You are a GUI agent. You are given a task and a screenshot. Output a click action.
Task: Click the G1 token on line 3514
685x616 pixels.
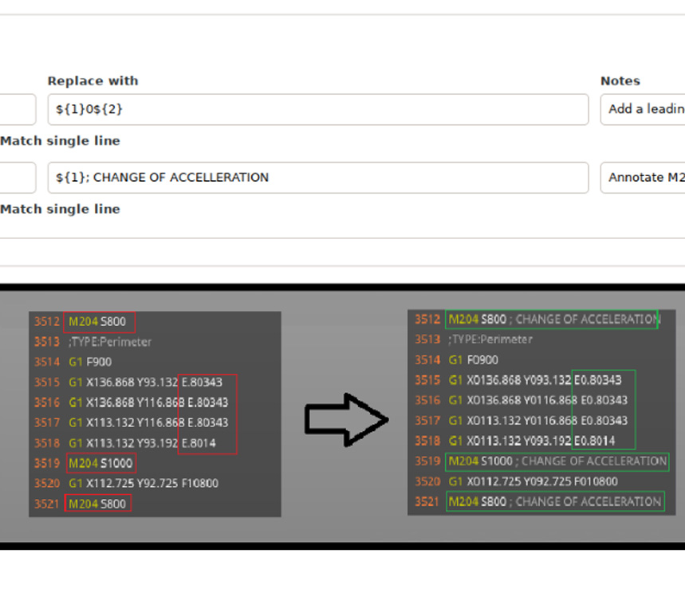(x=77, y=361)
